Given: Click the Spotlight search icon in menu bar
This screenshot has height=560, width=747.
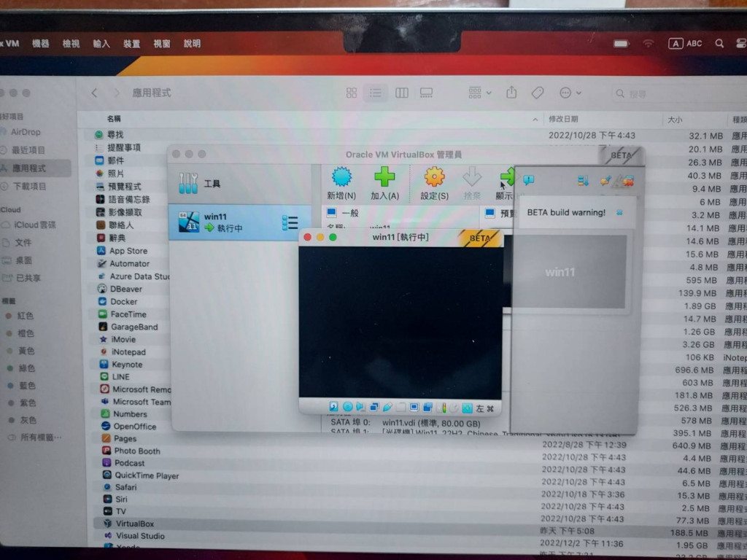Looking at the screenshot, I should (x=719, y=43).
